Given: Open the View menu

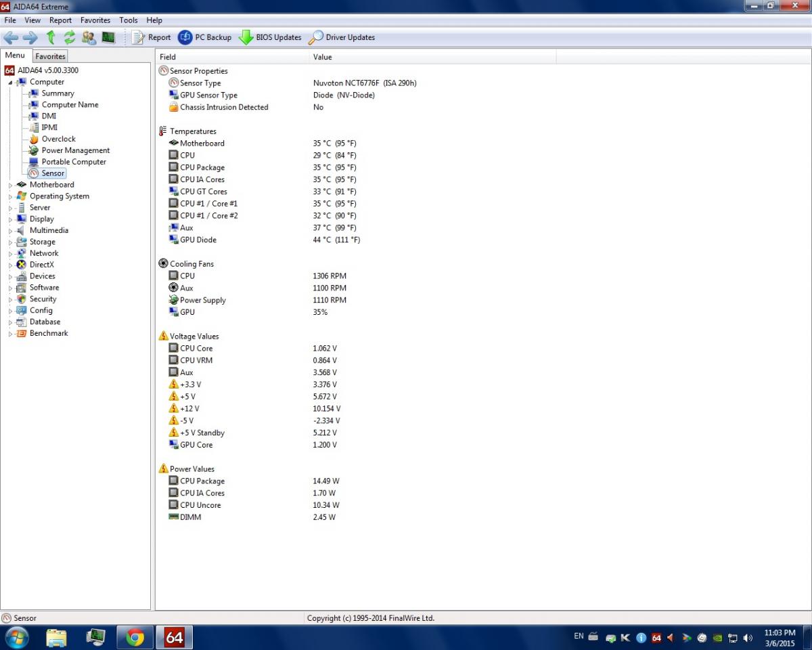Looking at the screenshot, I should pyautogui.click(x=32, y=20).
